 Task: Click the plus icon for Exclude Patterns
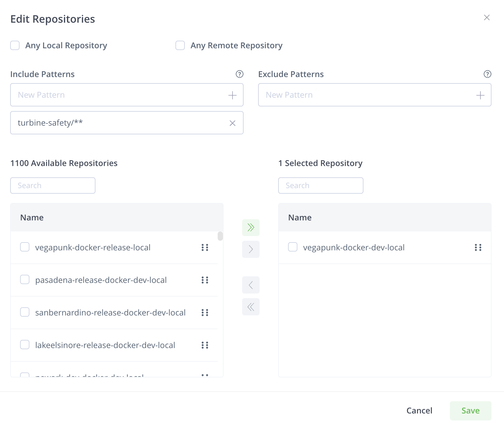[x=480, y=95]
